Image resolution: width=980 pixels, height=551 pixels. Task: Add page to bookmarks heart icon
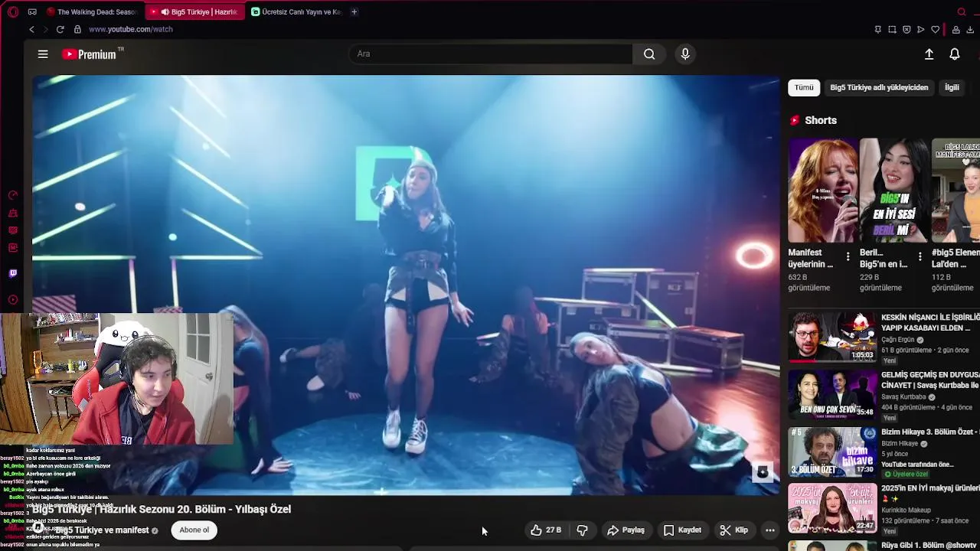pos(935,30)
